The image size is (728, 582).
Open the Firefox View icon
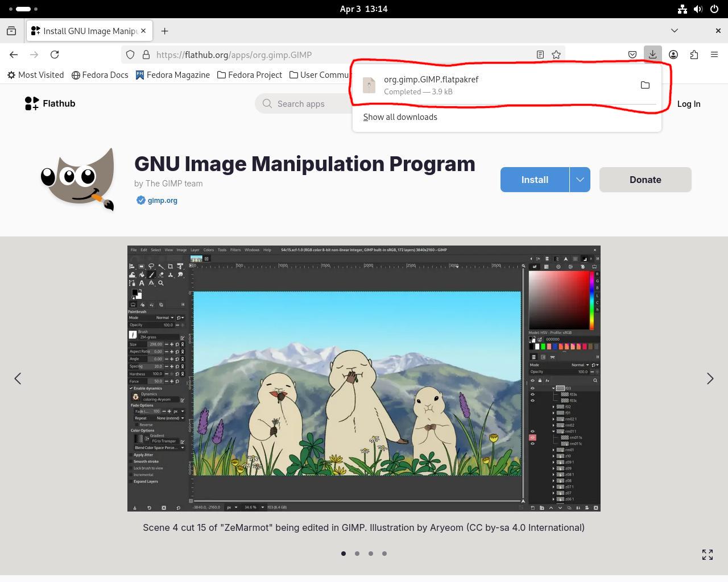pyautogui.click(x=11, y=31)
